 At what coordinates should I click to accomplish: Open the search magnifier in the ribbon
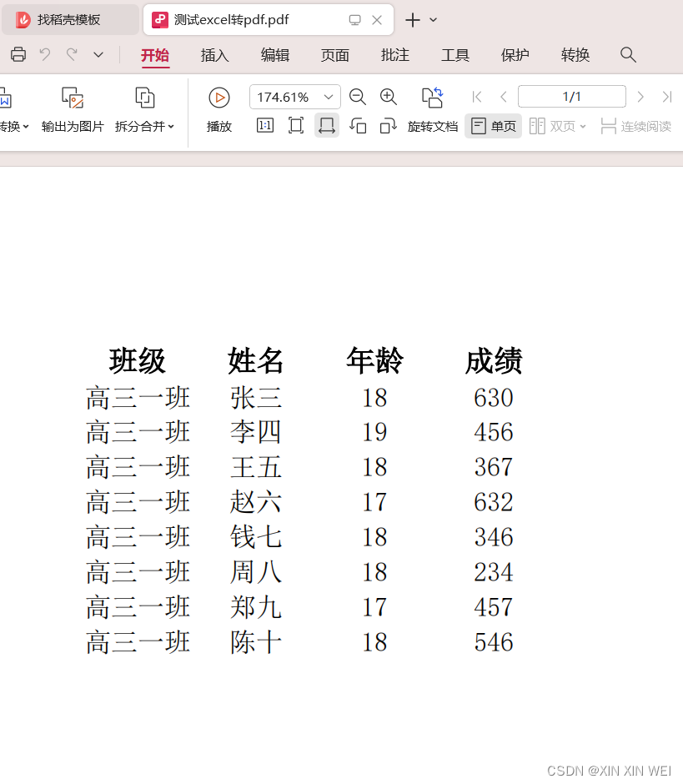[x=628, y=55]
